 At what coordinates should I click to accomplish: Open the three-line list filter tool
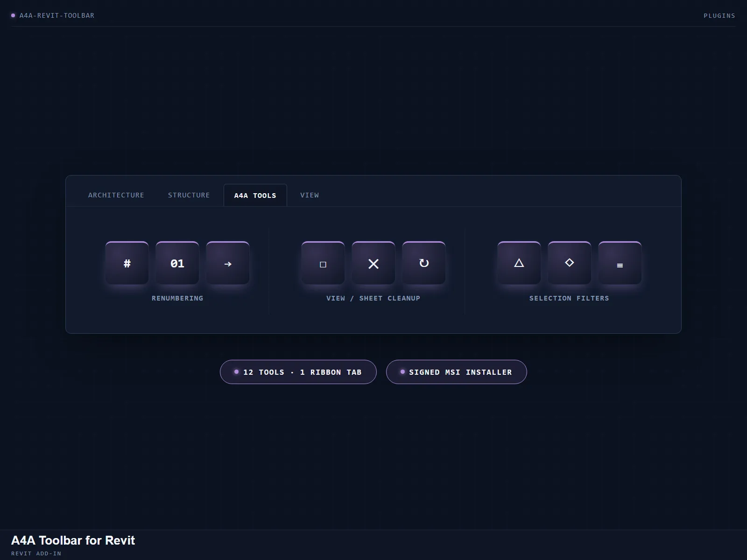pos(620,263)
